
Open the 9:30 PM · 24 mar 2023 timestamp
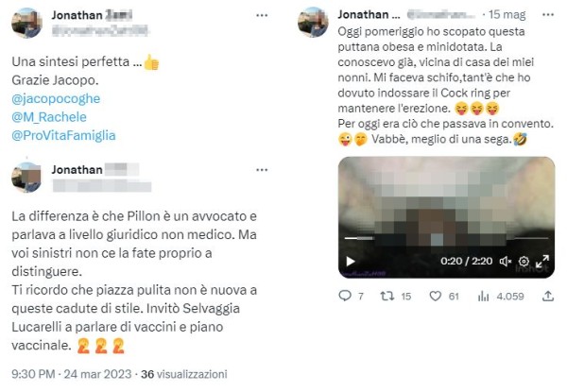coord(72,374)
